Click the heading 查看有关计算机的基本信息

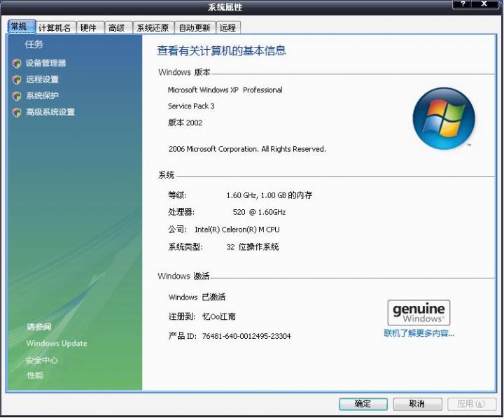click(x=221, y=51)
